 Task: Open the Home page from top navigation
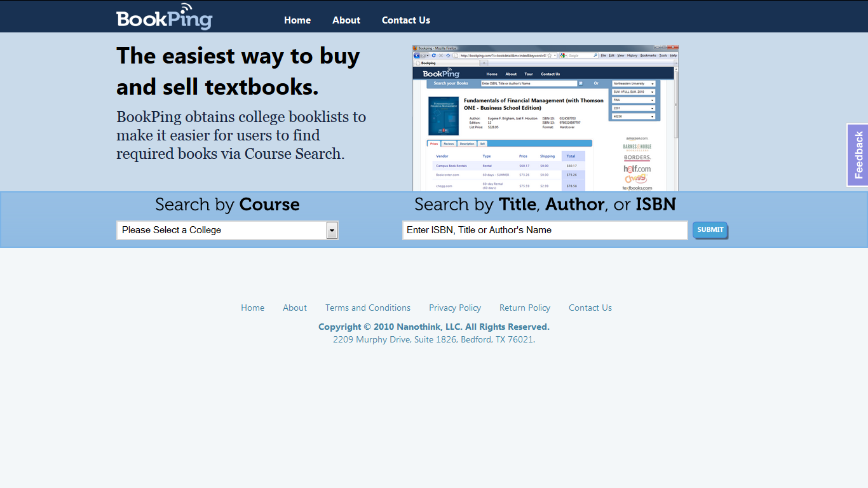pyautogui.click(x=297, y=20)
